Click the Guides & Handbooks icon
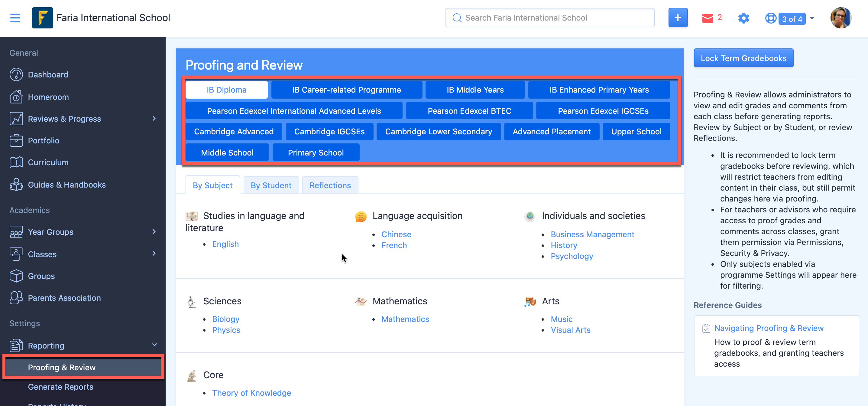The height and width of the screenshot is (406, 868). click(16, 185)
